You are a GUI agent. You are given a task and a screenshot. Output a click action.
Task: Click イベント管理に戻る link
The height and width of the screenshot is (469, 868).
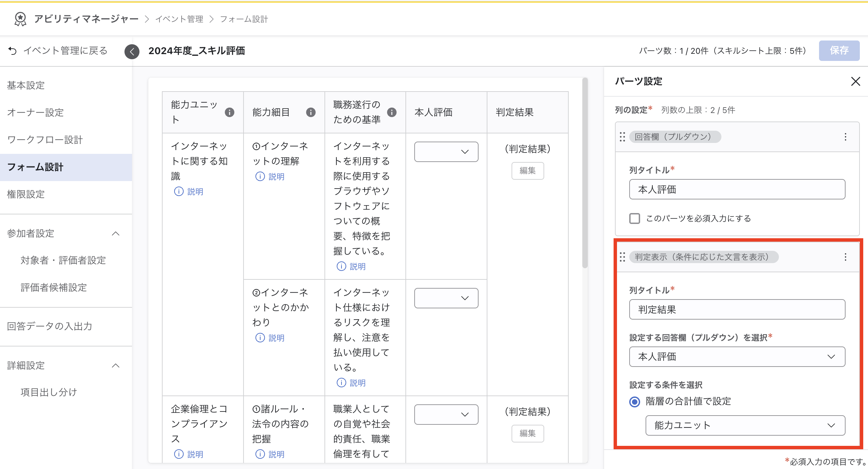[58, 51]
